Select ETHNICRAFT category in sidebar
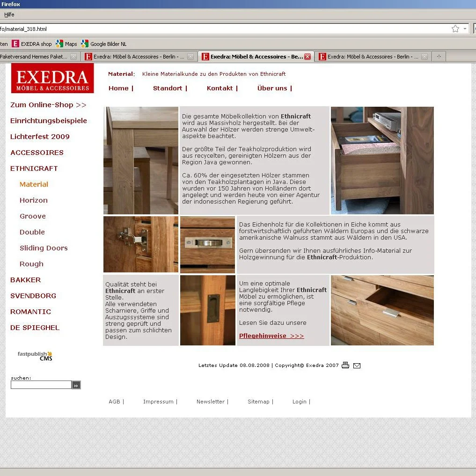The height and width of the screenshot is (476, 476). (34, 168)
